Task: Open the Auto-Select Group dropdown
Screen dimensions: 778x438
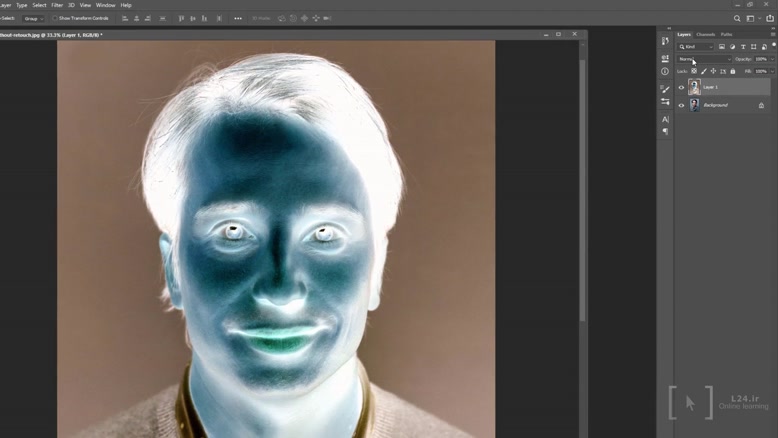Action: [x=33, y=18]
